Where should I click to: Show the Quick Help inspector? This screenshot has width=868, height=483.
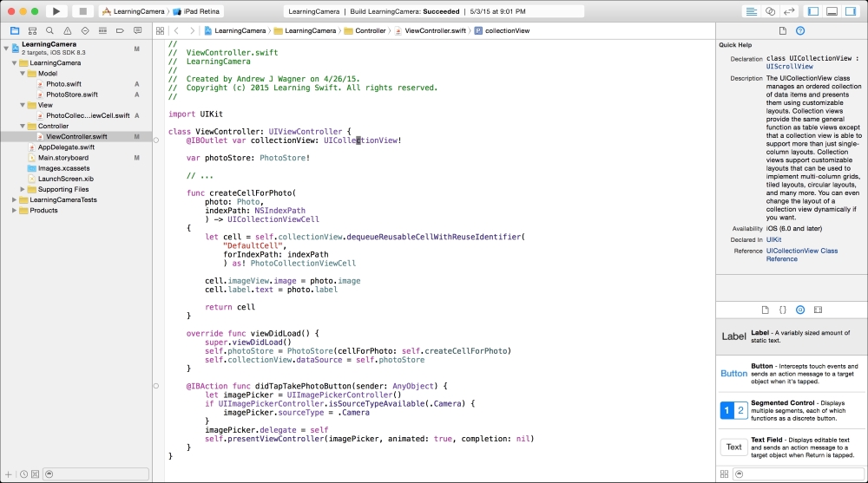pos(800,31)
